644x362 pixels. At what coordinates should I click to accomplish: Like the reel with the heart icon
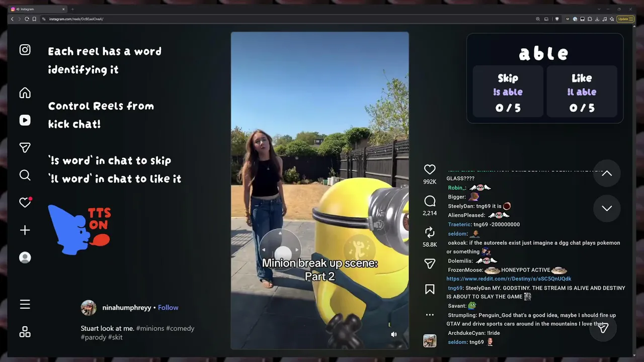point(430,169)
